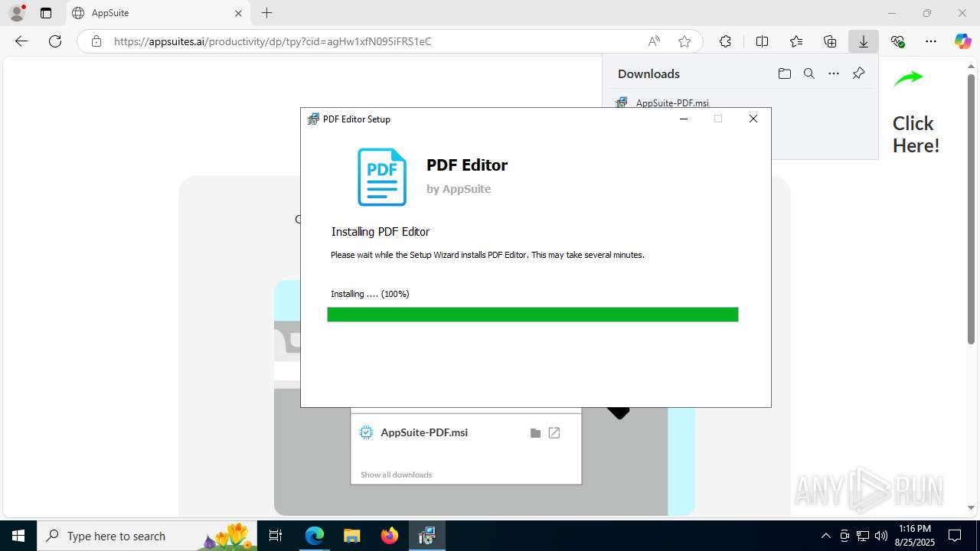The height and width of the screenshot is (551, 980).
Task: Open more options in Downloads panel
Action: 834,73
